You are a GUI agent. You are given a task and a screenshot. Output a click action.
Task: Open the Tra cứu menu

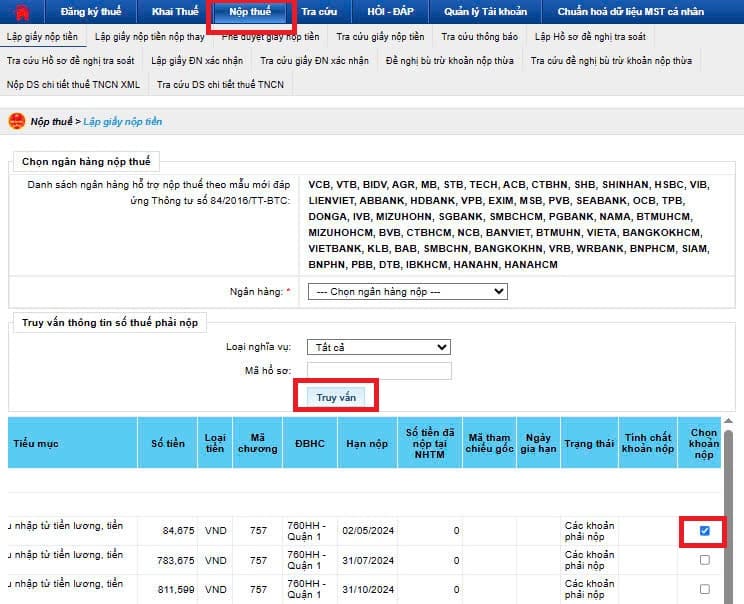click(319, 11)
